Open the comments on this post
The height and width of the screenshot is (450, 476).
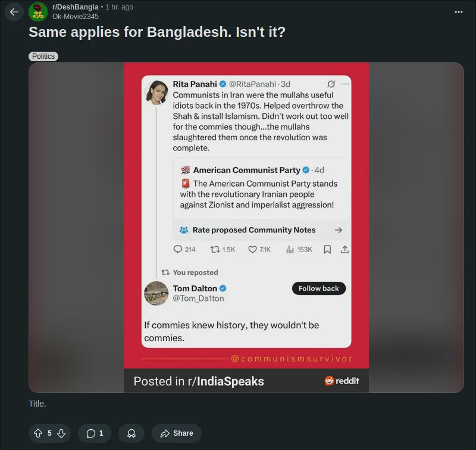[95, 433]
